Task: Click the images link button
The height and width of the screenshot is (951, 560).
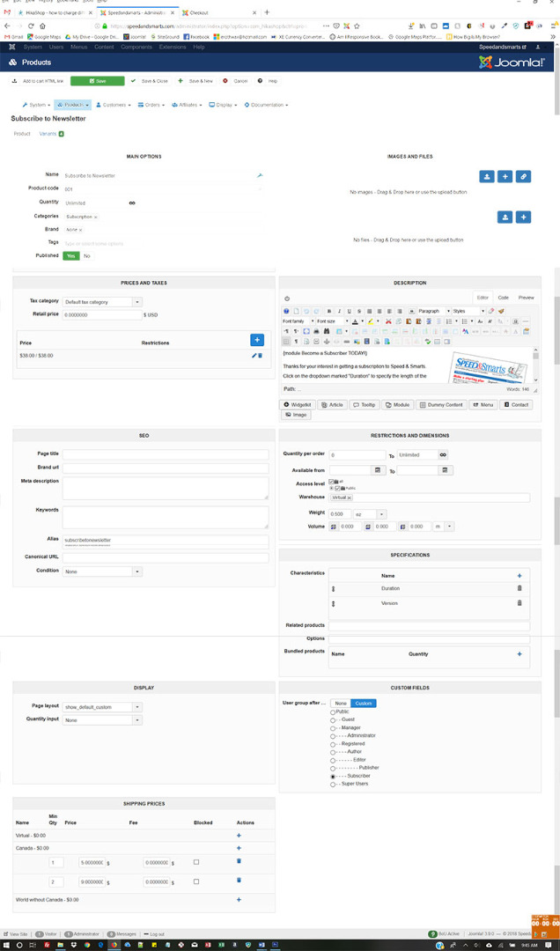Action: (x=524, y=176)
